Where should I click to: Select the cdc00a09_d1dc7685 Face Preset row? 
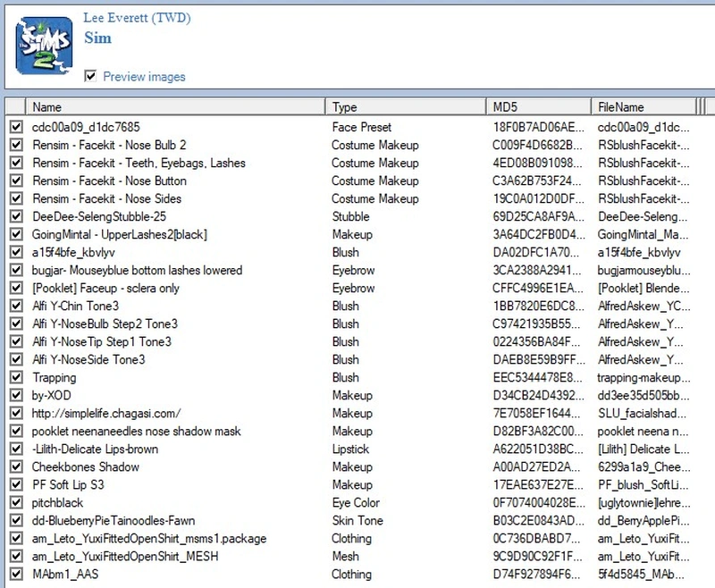[x=86, y=127]
